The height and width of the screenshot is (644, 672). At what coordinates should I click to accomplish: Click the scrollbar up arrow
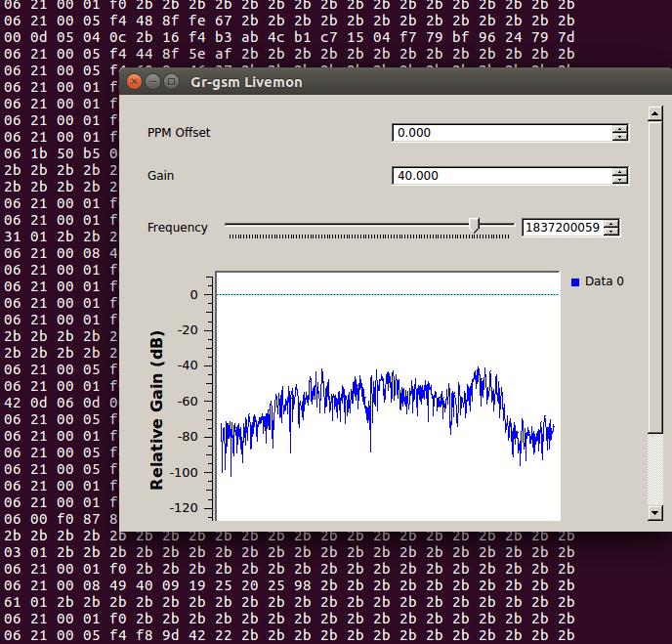pyautogui.click(x=654, y=113)
